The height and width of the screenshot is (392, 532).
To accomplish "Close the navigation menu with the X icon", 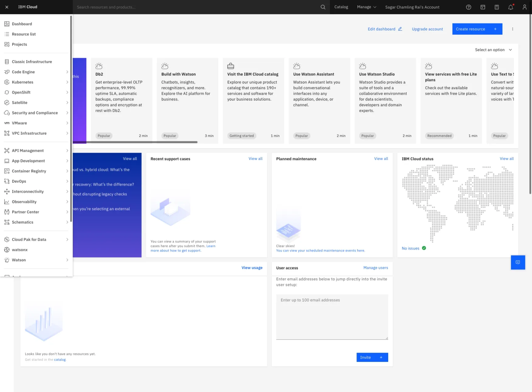I will 7,7.
